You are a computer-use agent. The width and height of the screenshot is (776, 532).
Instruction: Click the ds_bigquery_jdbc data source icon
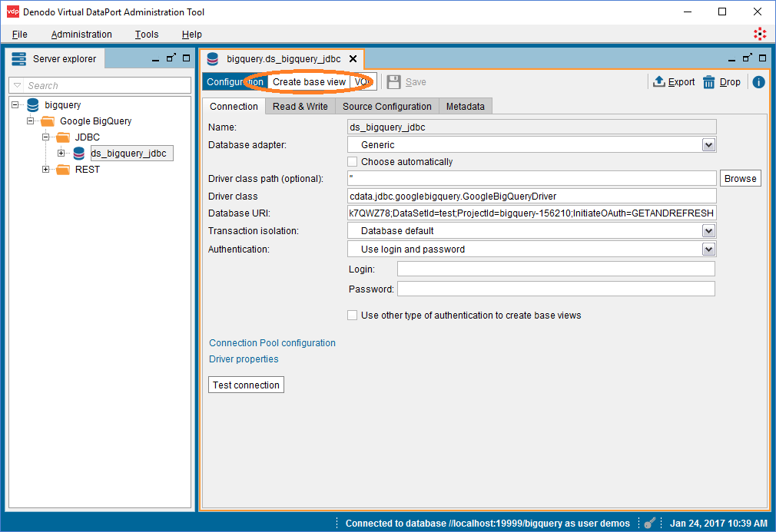click(78, 154)
